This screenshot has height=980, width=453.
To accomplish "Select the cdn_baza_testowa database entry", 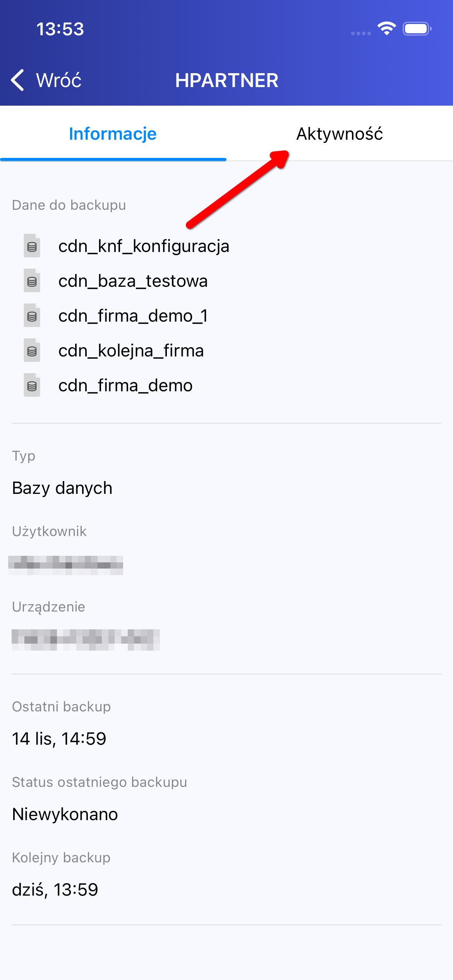I will click(133, 281).
